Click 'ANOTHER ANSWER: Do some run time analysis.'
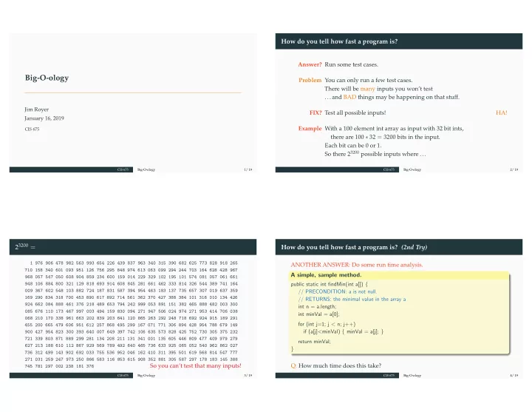Screen dimensions: 532x412 (x=357, y=265)
